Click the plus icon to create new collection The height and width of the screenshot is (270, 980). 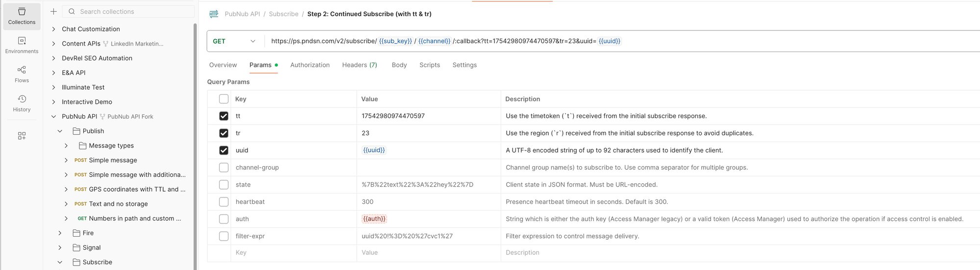point(54,11)
